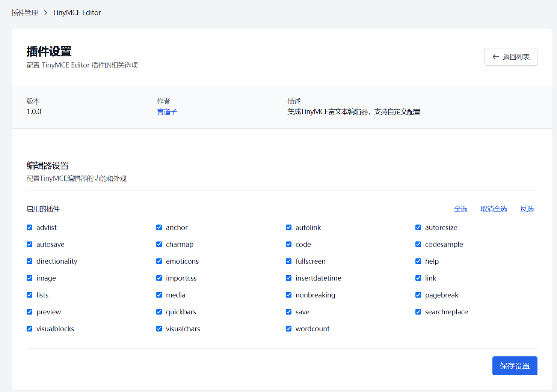
Task: Uncheck the image plugin checkbox
Action: (x=30, y=278)
